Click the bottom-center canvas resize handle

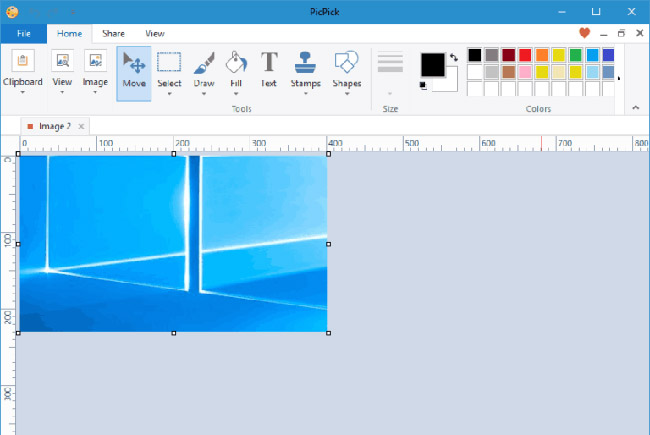click(174, 333)
